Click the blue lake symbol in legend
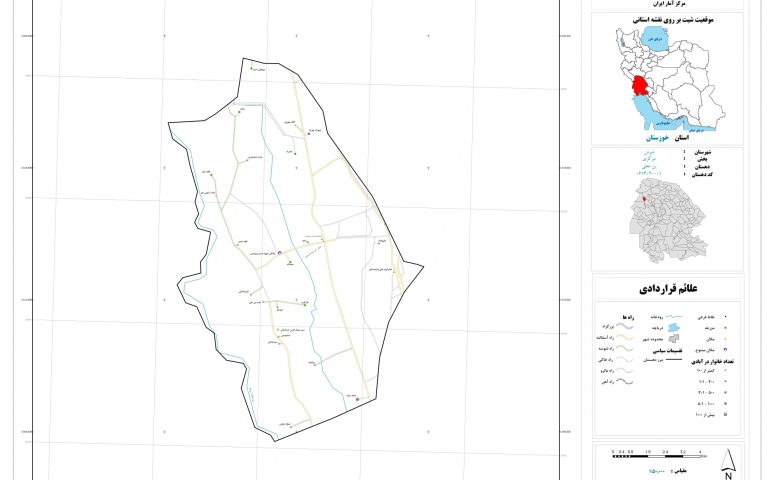 tap(673, 326)
